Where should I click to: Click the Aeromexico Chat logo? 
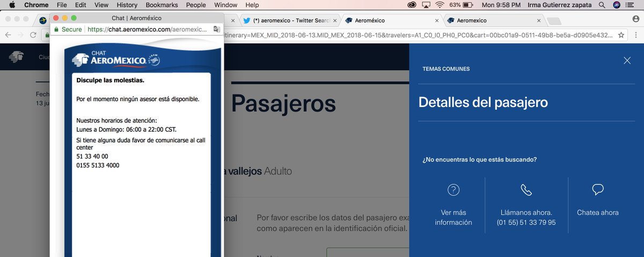[116, 60]
